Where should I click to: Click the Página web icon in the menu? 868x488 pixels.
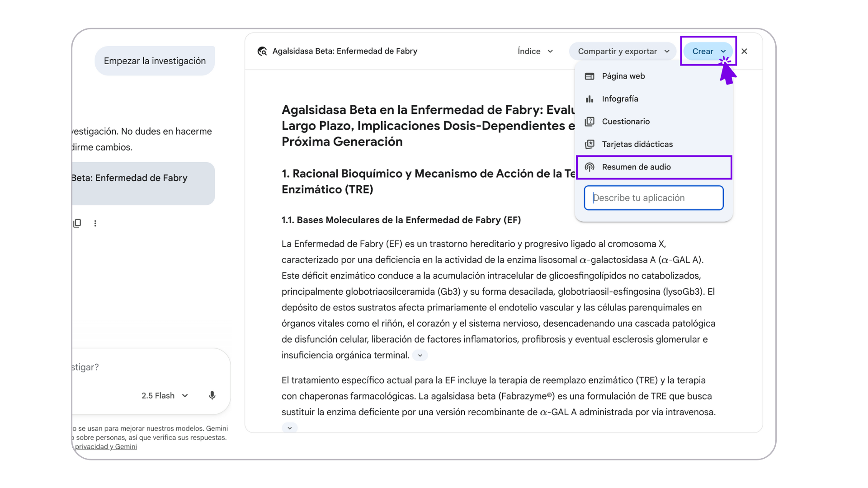590,76
